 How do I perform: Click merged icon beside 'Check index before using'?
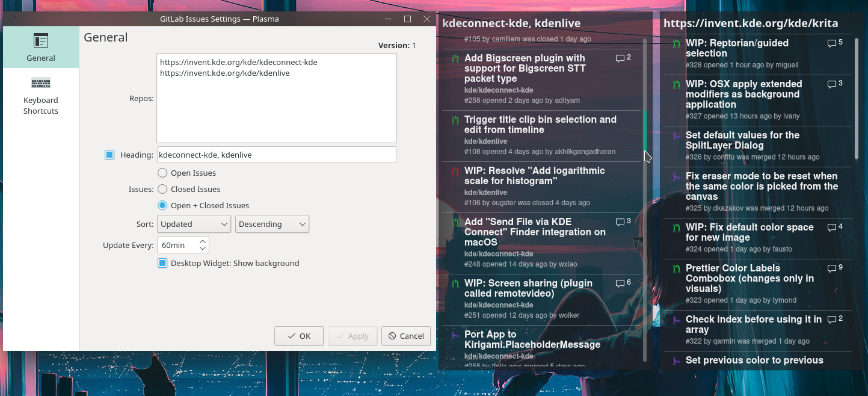pos(676,320)
